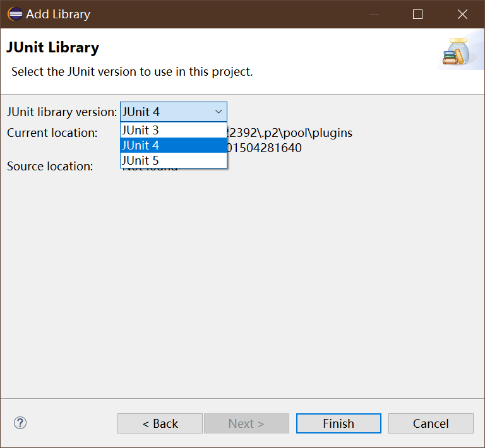Choose JUnit 4 in the dropdown list
The width and height of the screenshot is (485, 448).
[x=174, y=145]
